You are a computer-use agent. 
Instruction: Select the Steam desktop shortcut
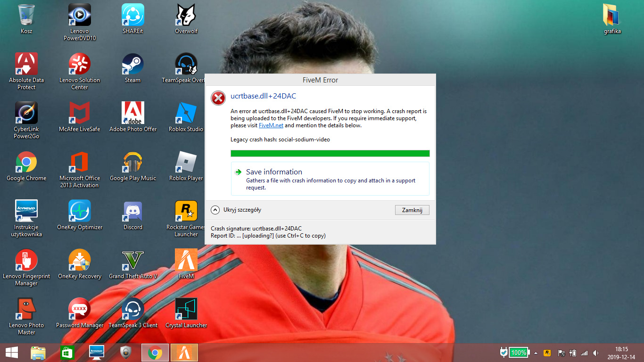(x=132, y=68)
